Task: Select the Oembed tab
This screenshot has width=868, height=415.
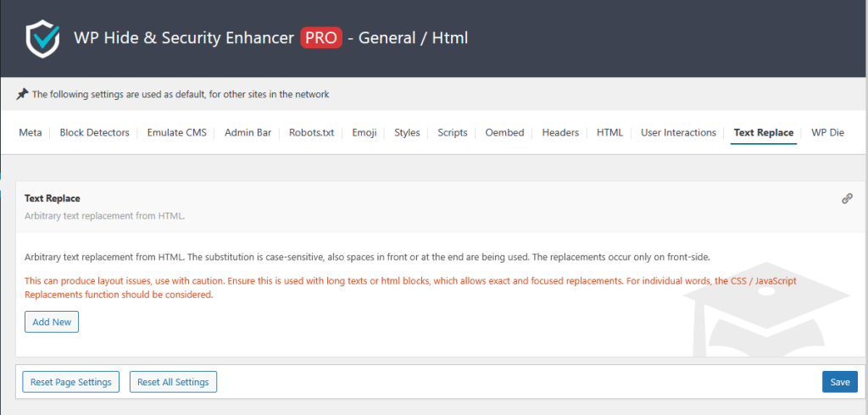Action: point(505,133)
